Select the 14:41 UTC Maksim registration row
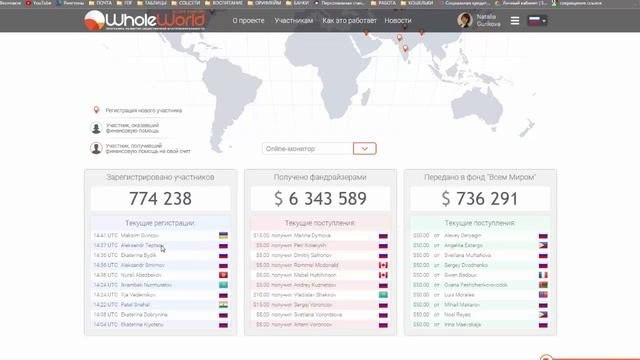The image size is (640, 360). (x=160, y=236)
